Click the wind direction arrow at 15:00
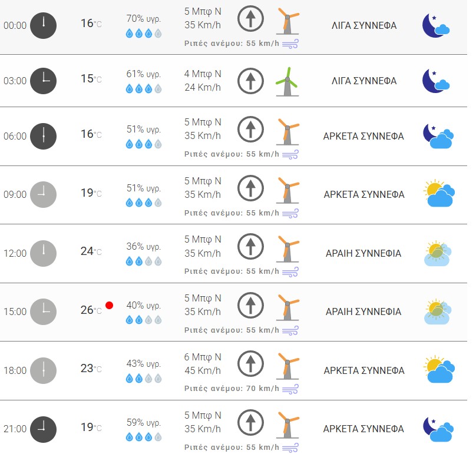 [250, 306]
